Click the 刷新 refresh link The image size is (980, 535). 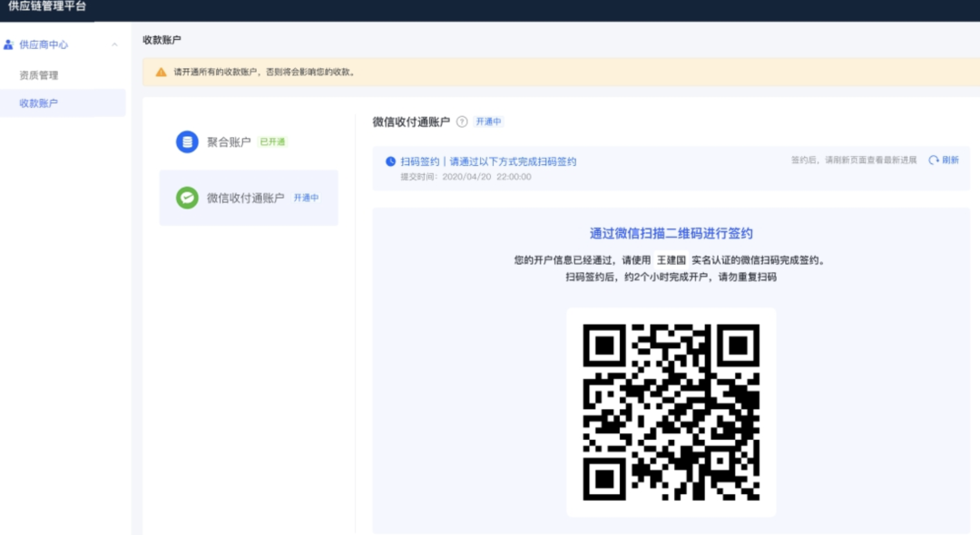pyautogui.click(x=950, y=160)
